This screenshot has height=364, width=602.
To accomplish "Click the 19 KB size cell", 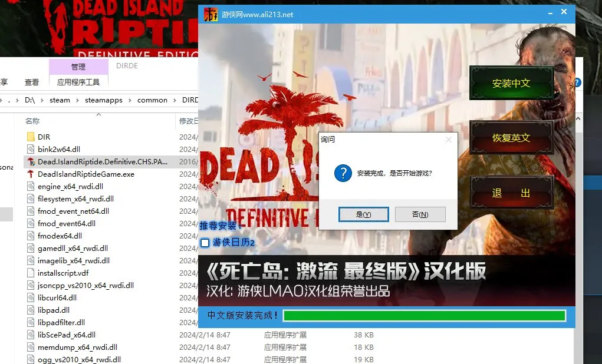I will 364,359.
